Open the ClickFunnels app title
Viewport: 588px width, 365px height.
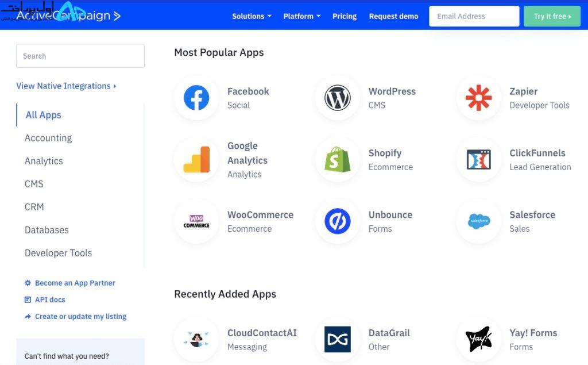(537, 153)
